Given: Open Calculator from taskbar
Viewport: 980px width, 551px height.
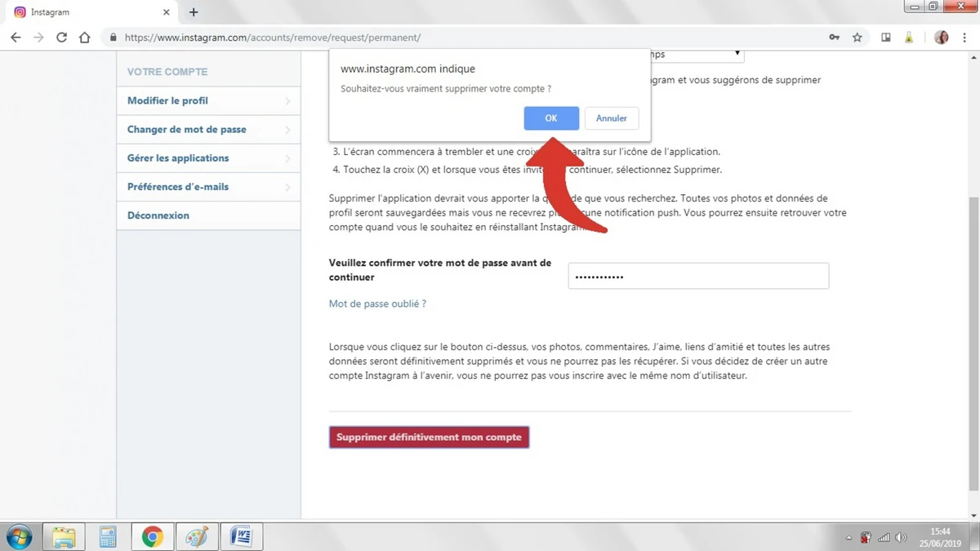Looking at the screenshot, I should [108, 536].
